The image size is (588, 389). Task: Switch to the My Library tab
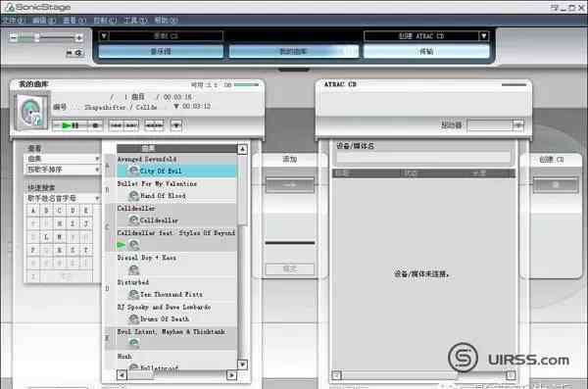(x=293, y=51)
